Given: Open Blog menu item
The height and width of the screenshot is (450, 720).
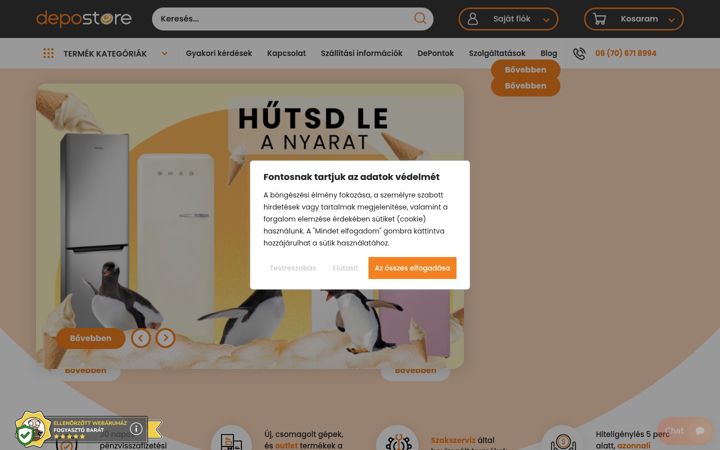Looking at the screenshot, I should (x=549, y=53).
